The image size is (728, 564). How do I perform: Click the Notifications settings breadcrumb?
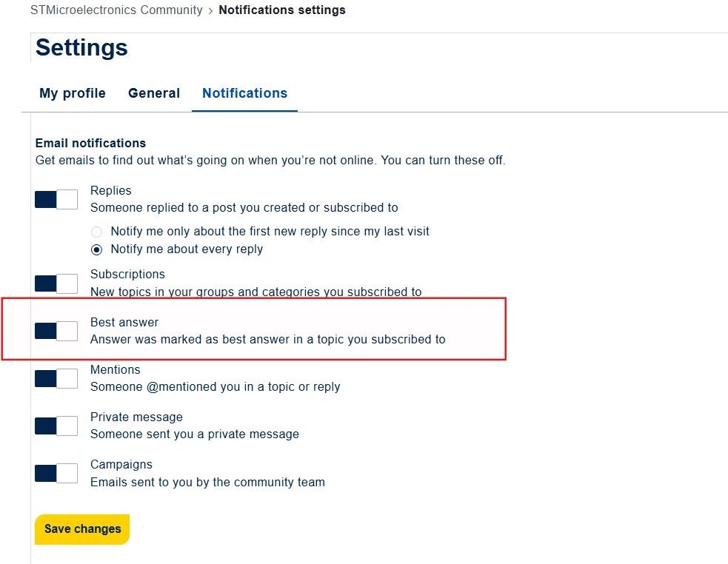pos(282,10)
